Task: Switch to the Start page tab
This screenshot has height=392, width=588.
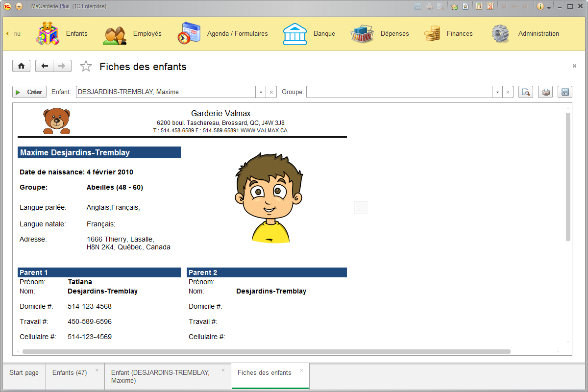Action: point(23,373)
